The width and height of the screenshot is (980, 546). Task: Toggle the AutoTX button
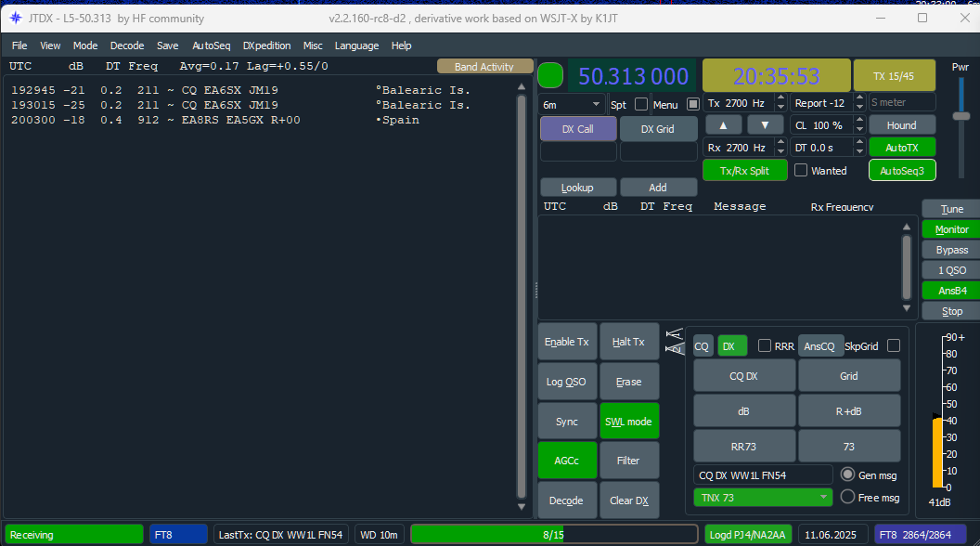click(x=902, y=148)
